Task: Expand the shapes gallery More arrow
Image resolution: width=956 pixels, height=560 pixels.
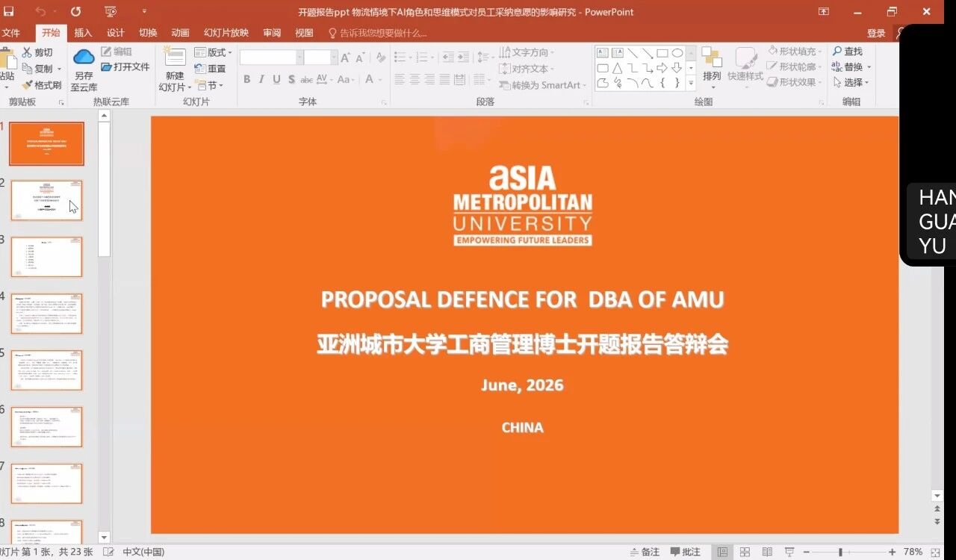Action: tap(691, 83)
